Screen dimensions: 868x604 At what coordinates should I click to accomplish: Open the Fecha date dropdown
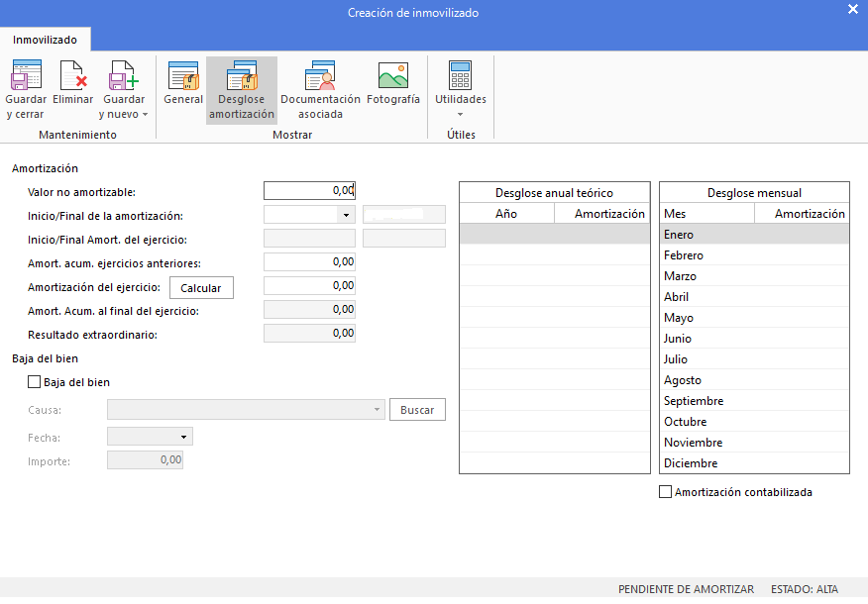[183, 437]
